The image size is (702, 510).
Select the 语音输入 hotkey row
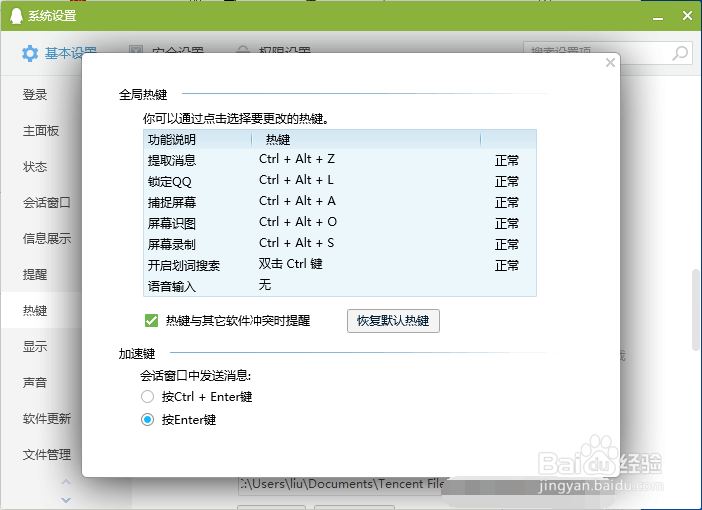[x=340, y=286]
